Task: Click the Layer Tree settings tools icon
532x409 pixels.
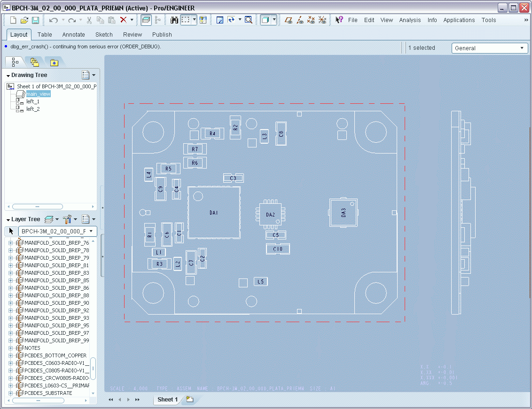Action: (x=67, y=219)
